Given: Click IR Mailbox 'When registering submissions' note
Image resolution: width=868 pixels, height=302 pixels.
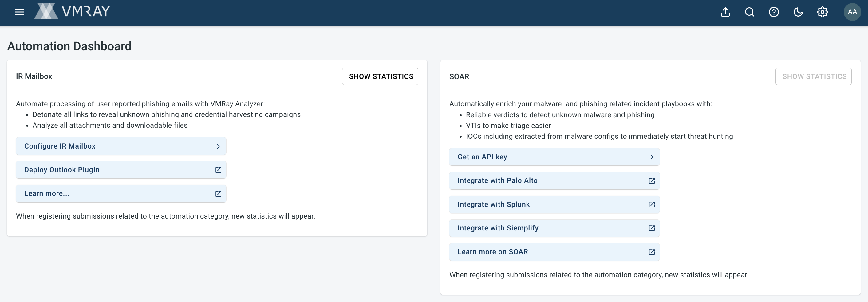Looking at the screenshot, I should tap(165, 216).
